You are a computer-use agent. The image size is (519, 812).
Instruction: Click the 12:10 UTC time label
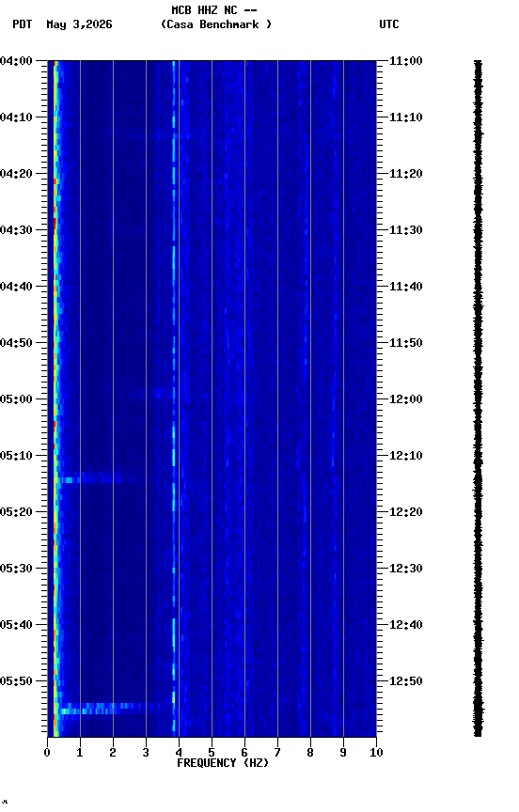click(x=406, y=456)
